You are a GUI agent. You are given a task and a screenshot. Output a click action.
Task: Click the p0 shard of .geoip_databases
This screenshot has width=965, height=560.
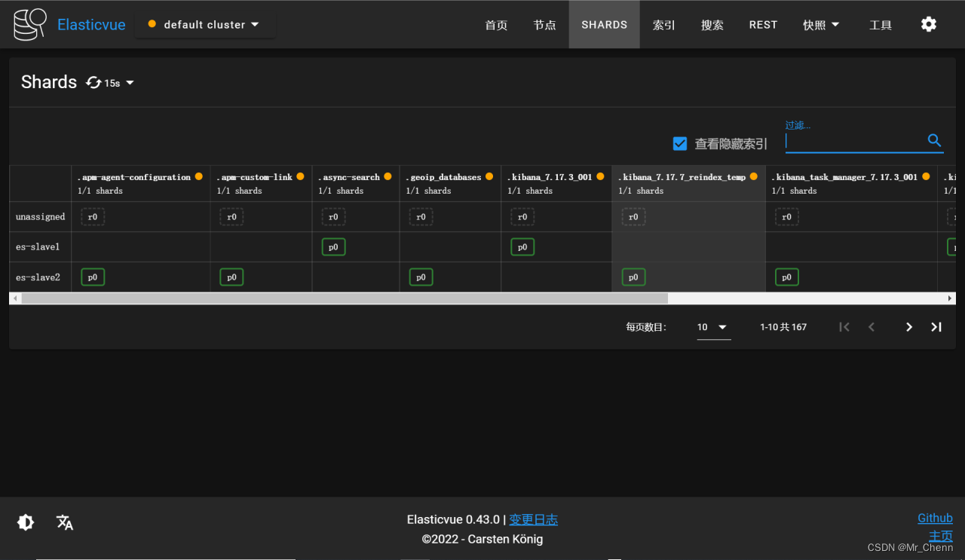421,277
